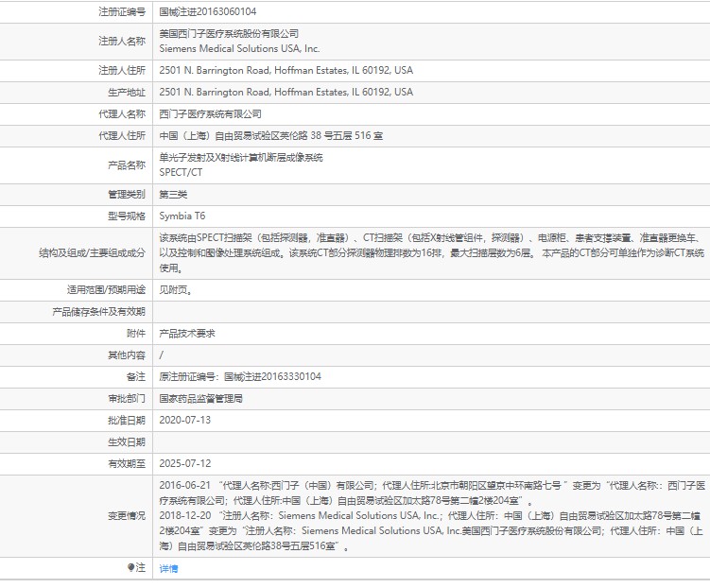Select the 产品技术要求 attachment text
This screenshot has width=710, height=588.
tap(187, 334)
